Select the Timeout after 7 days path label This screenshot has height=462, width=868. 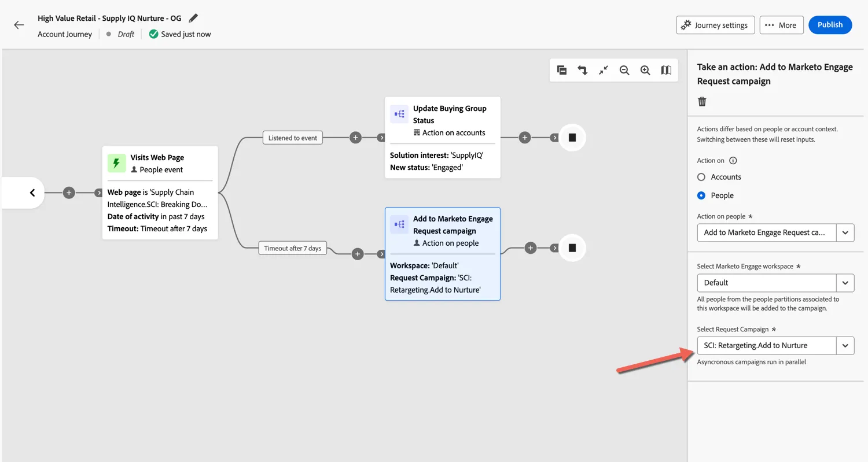[293, 249]
